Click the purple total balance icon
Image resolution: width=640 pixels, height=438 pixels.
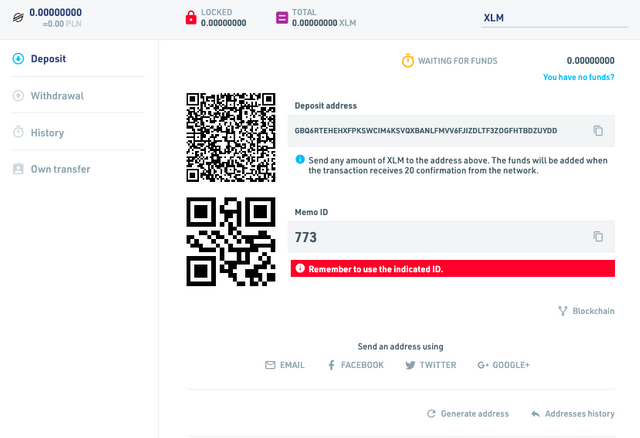282,18
